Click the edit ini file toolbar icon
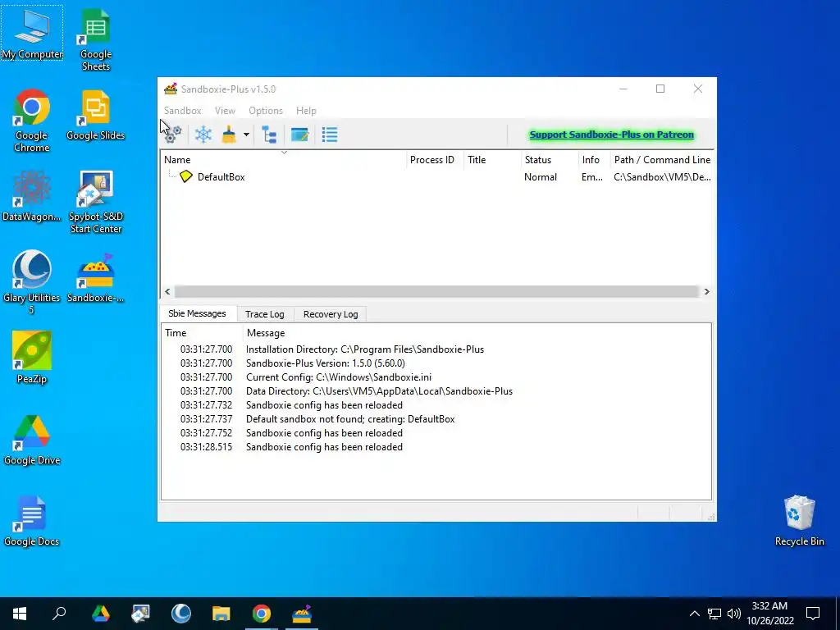This screenshot has height=630, width=840. point(299,135)
